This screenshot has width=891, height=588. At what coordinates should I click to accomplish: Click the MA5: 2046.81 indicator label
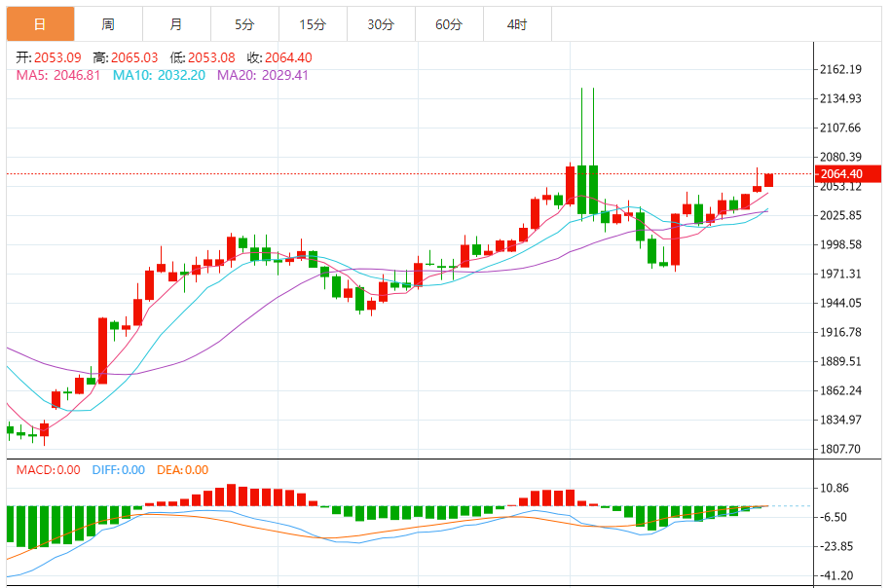[x=58, y=75]
